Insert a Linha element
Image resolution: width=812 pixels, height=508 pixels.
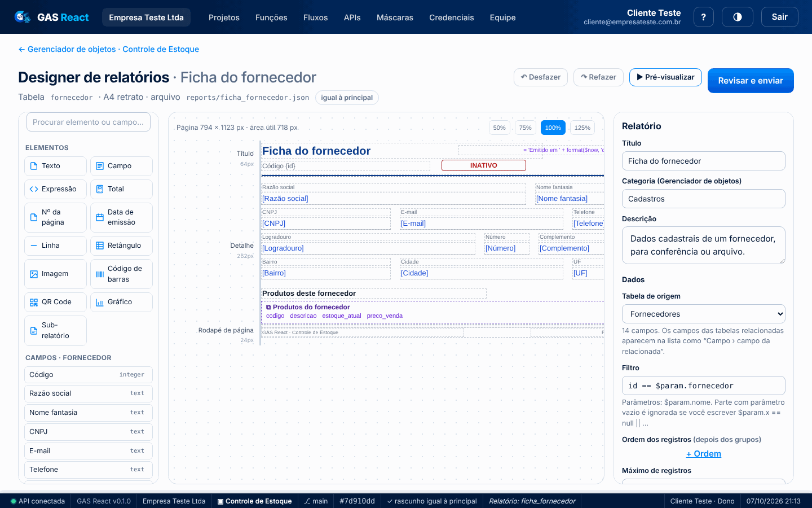55,246
